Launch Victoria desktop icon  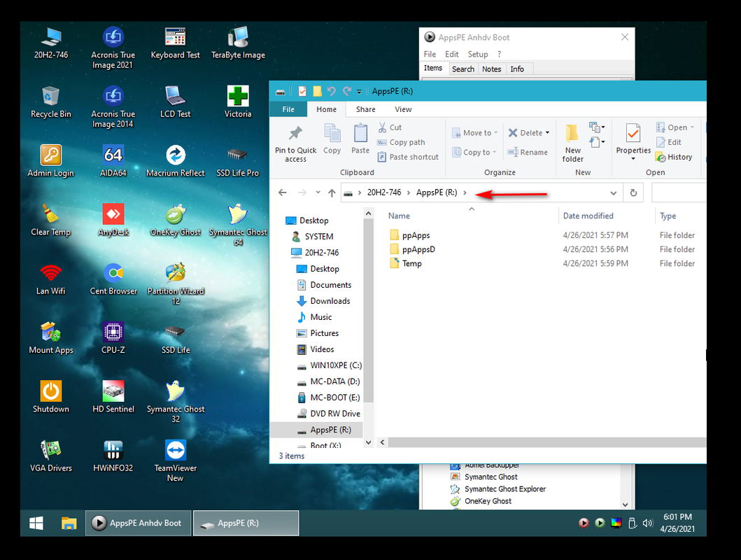tap(238, 101)
